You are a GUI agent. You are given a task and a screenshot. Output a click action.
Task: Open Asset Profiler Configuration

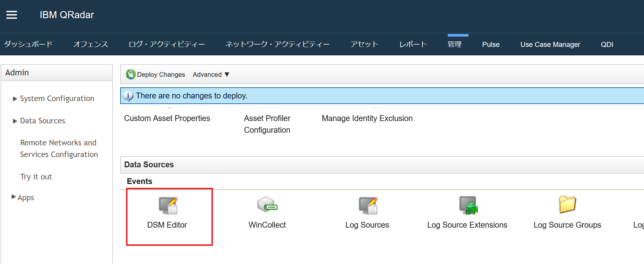[267, 124]
